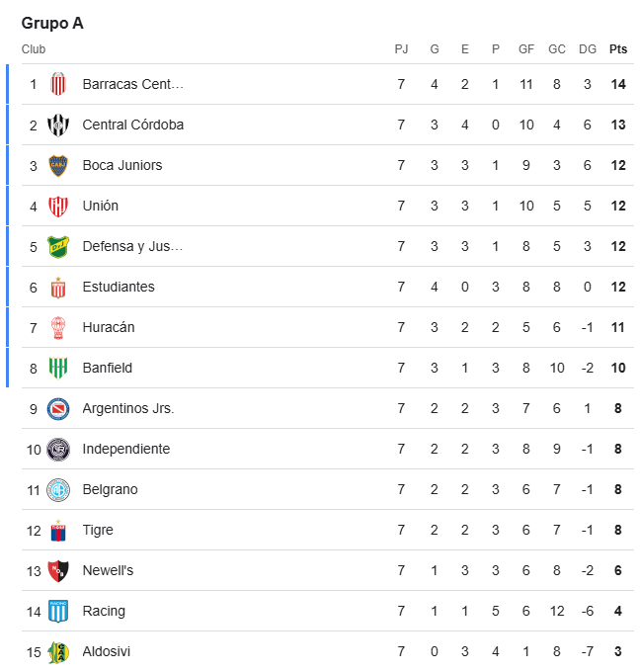Click the DG column header
The width and height of the screenshot is (640, 672).
[x=588, y=49]
